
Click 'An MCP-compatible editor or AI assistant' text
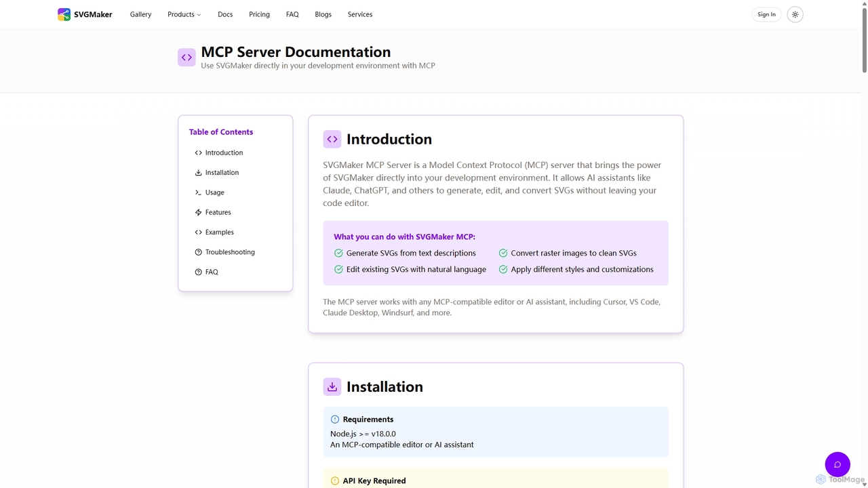click(402, 445)
